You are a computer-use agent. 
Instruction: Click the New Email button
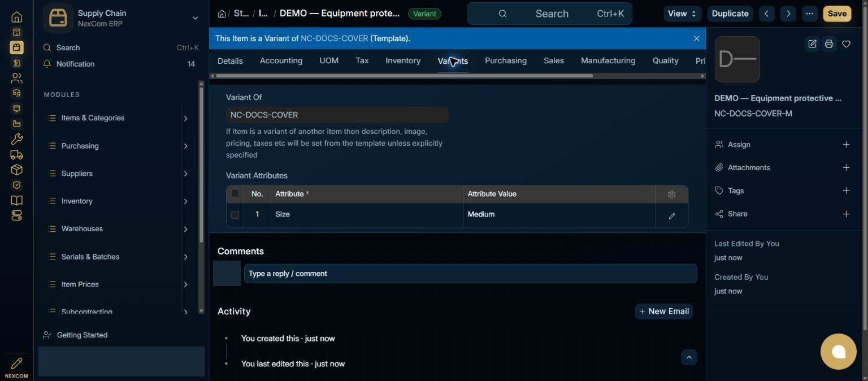pyautogui.click(x=664, y=311)
